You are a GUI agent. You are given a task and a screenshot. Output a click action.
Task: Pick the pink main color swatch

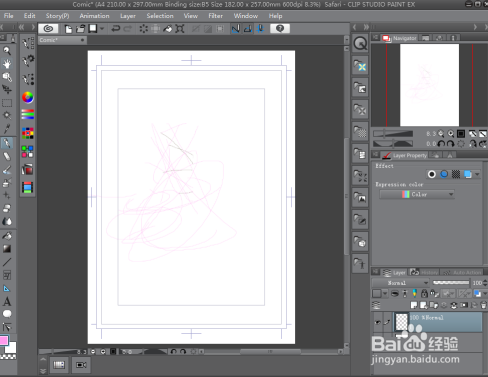point(4,341)
